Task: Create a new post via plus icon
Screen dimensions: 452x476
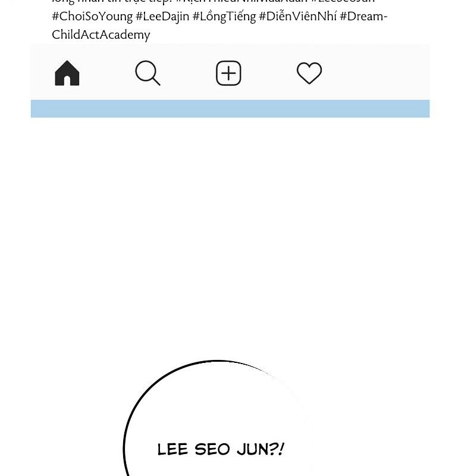Action: pos(228,74)
